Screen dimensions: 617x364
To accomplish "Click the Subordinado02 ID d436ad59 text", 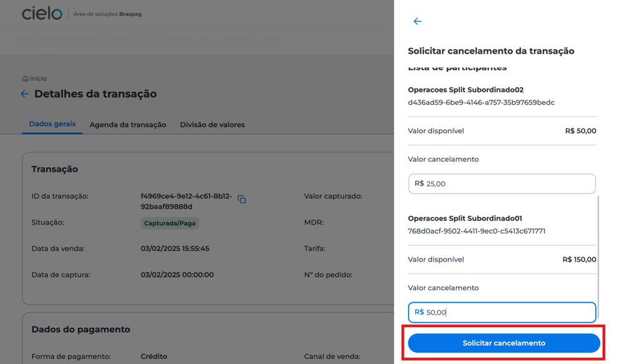I will click(481, 103).
